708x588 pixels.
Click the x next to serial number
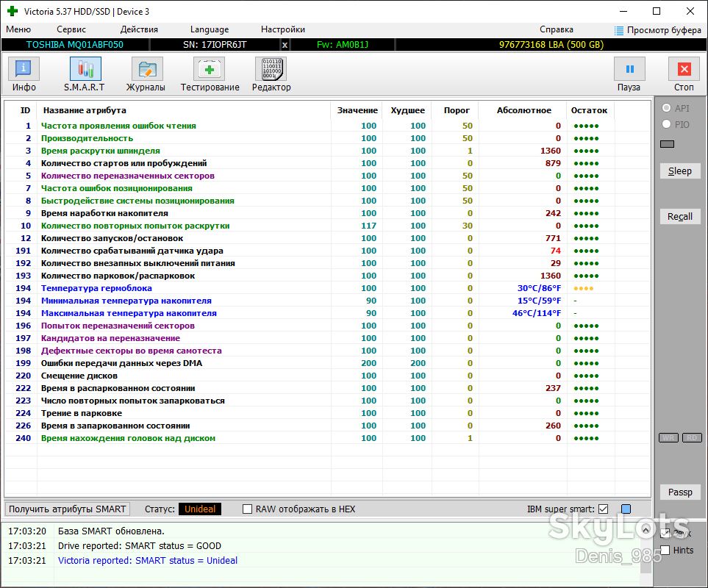click(285, 45)
